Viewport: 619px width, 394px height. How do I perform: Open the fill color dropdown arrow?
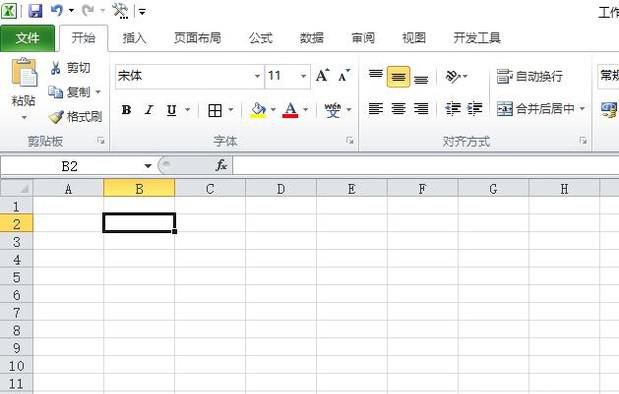(273, 110)
